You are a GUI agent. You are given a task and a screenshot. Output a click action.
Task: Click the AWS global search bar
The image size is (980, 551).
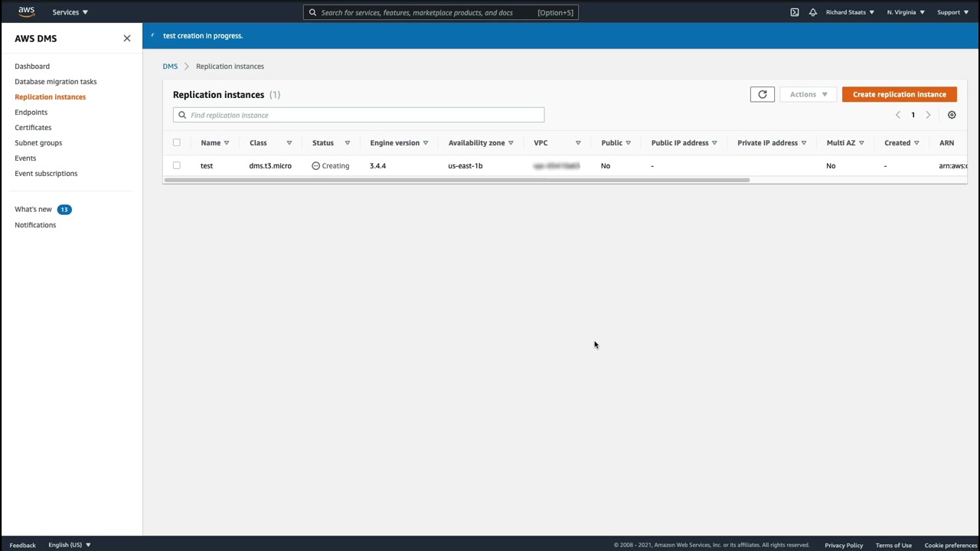pyautogui.click(x=441, y=12)
